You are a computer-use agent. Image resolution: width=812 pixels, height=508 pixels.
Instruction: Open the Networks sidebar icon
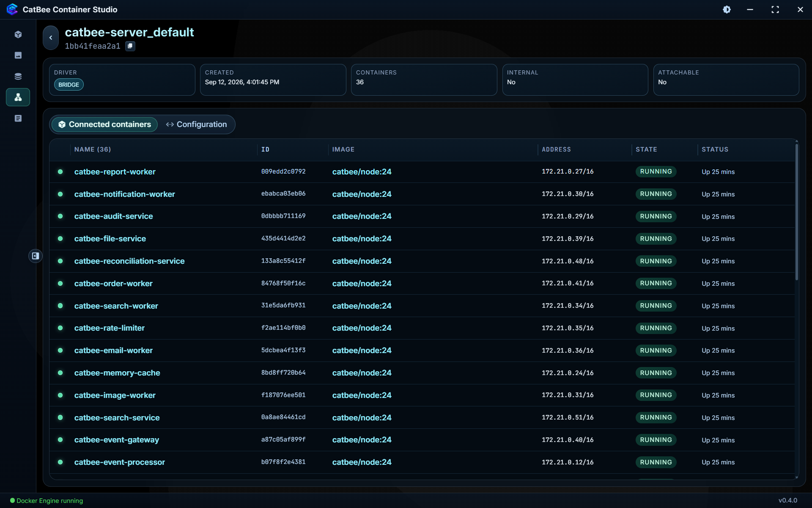point(18,97)
